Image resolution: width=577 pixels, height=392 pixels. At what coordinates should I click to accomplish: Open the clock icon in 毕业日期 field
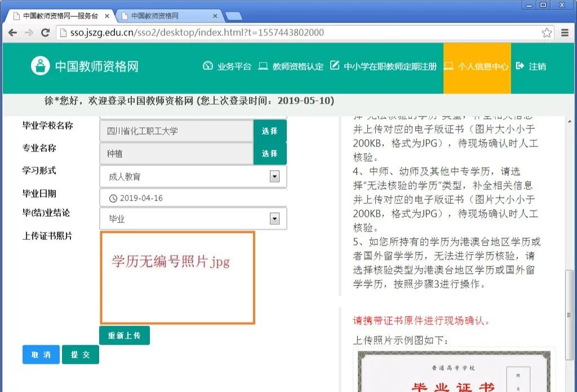114,198
